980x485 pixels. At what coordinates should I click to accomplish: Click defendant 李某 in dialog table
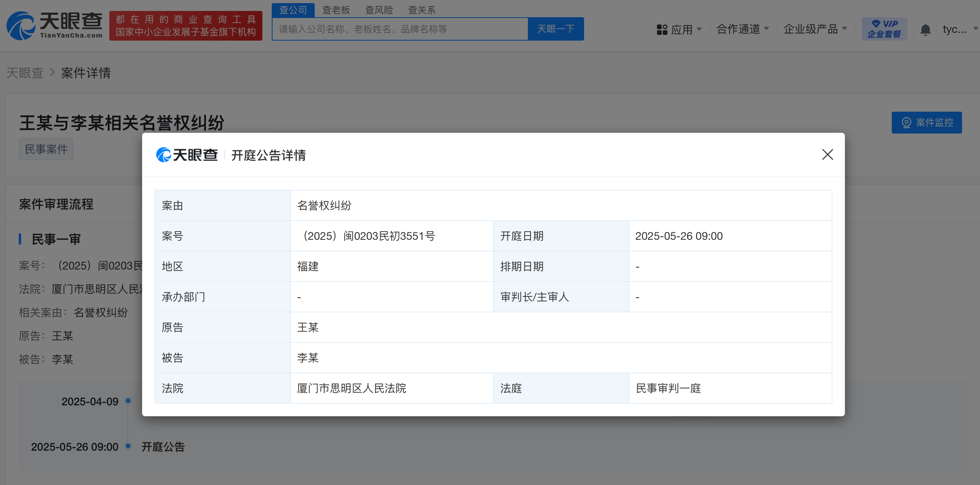click(308, 358)
